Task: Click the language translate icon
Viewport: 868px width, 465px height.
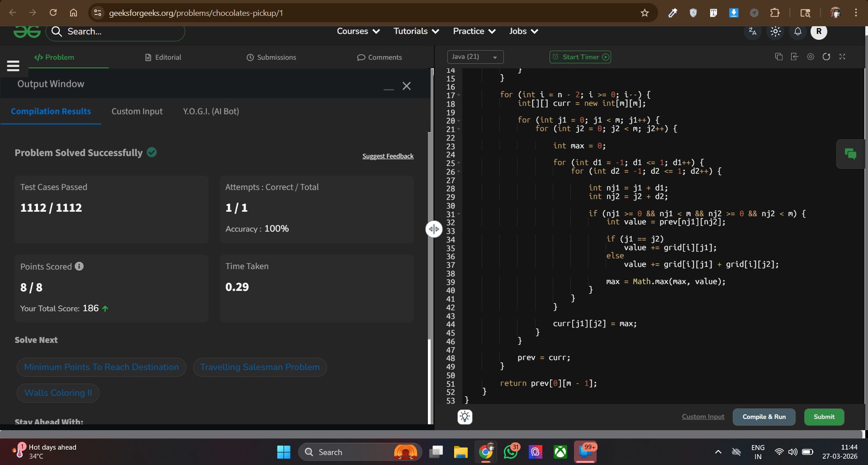Action: [753, 31]
